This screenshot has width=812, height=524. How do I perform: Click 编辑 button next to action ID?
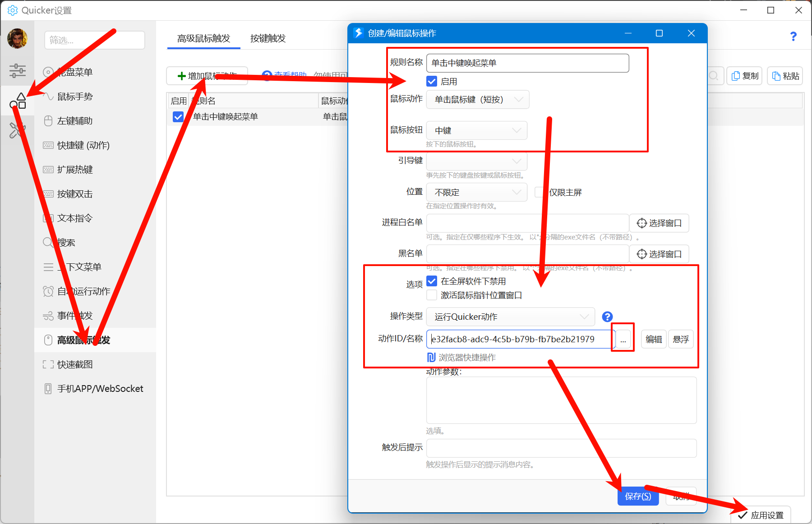coord(654,339)
